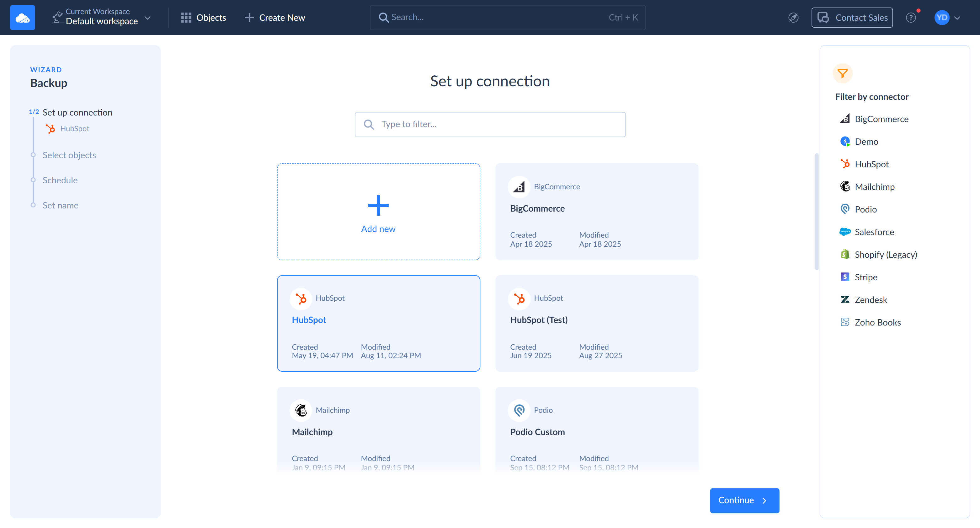Click the Skyvia cloud logo icon
The image size is (980, 528).
[23, 18]
